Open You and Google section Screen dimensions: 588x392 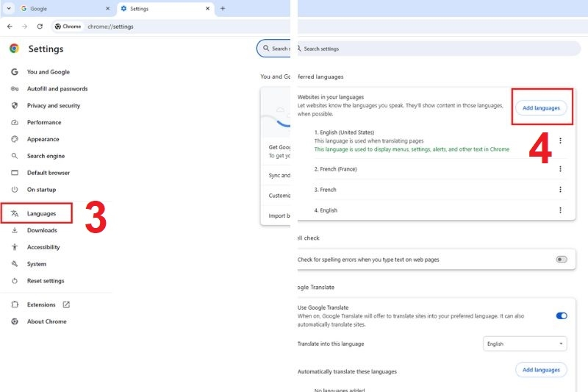[x=48, y=71]
